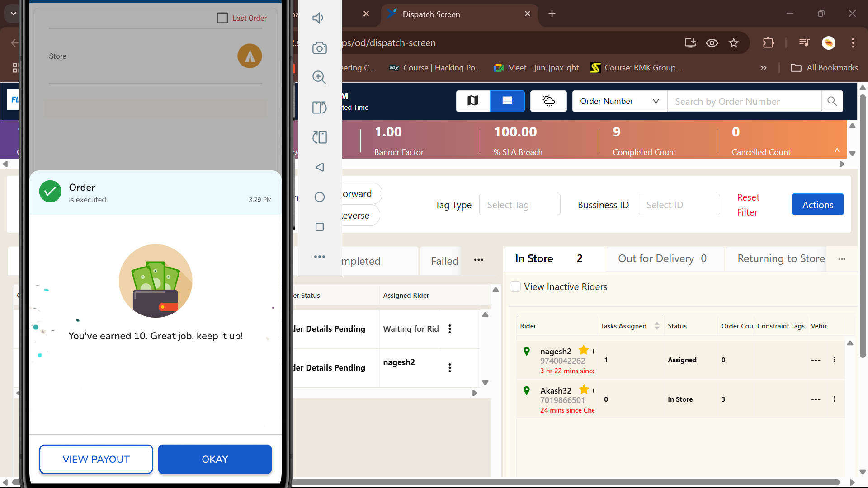Viewport: 868px width, 488px height.
Task: Sort riders by Tasks Assigned column
Action: [657, 326]
